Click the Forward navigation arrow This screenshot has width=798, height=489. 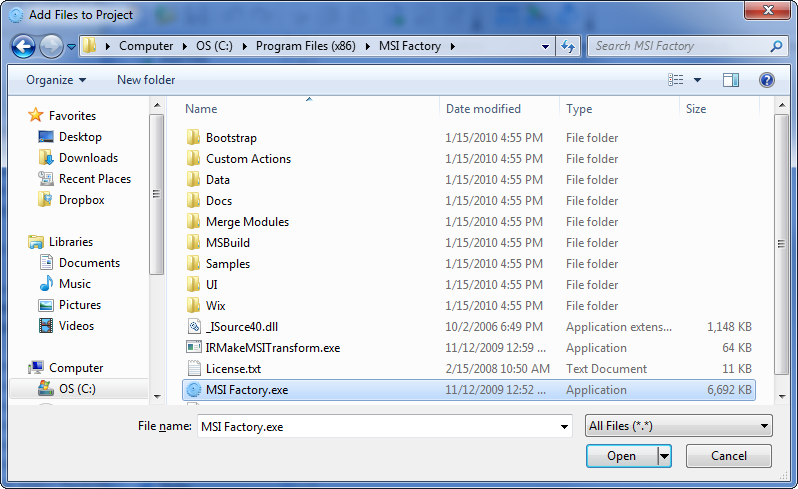pos(51,46)
